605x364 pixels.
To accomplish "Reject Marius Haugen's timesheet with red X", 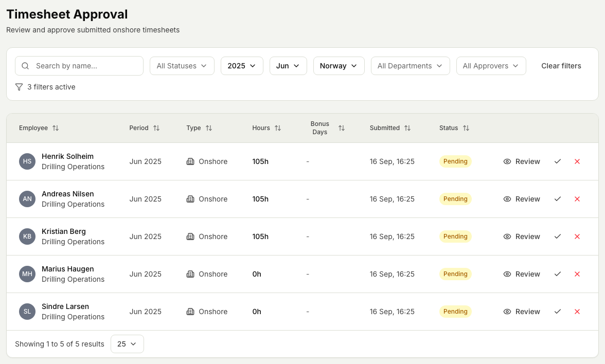I will (x=577, y=274).
